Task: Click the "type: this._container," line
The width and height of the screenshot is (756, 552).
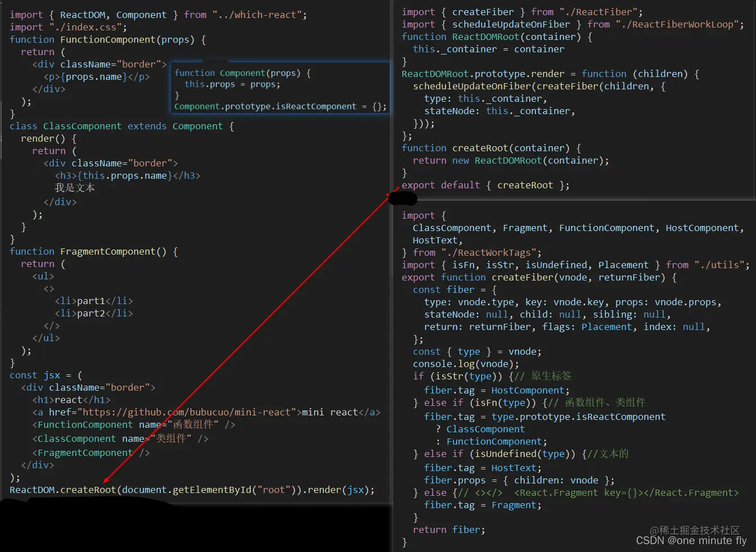Action: [x=485, y=98]
